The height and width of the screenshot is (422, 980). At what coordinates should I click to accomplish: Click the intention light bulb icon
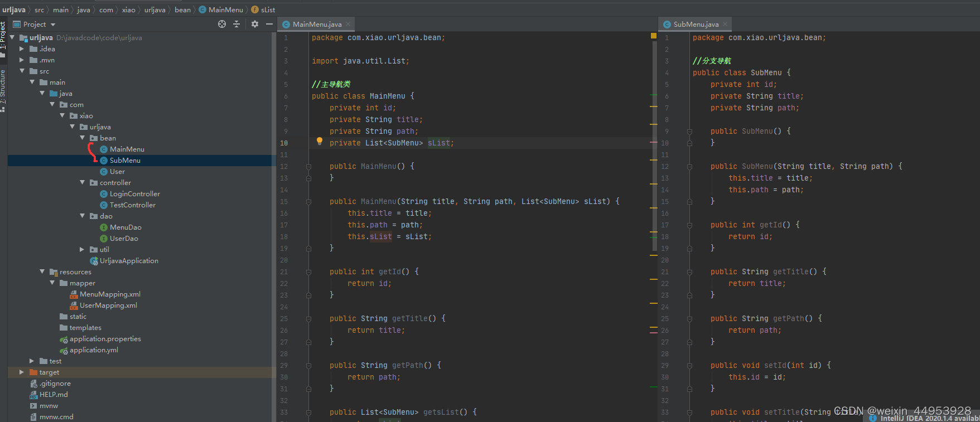[x=320, y=142]
